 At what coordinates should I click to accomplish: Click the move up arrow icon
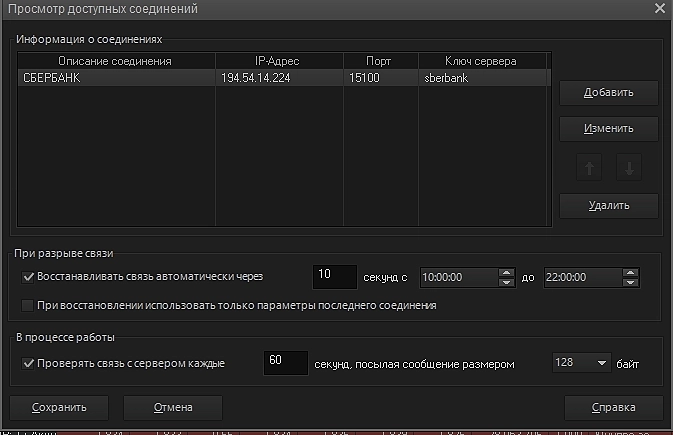(x=591, y=168)
